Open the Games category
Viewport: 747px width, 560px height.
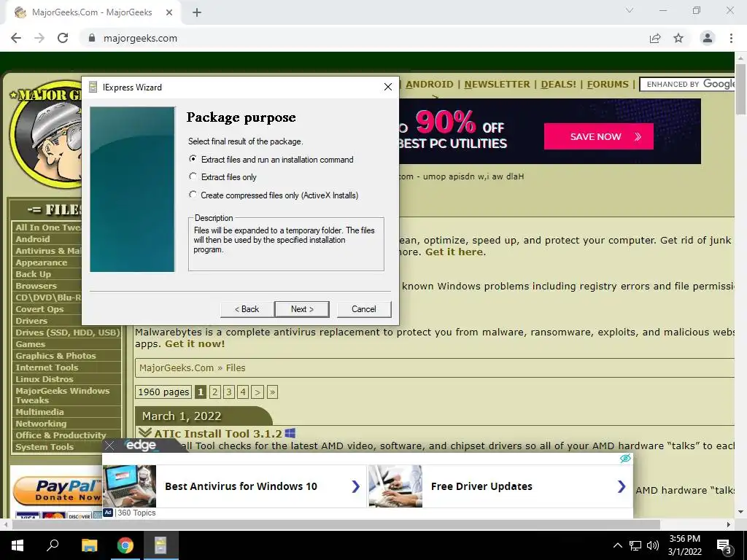point(30,344)
